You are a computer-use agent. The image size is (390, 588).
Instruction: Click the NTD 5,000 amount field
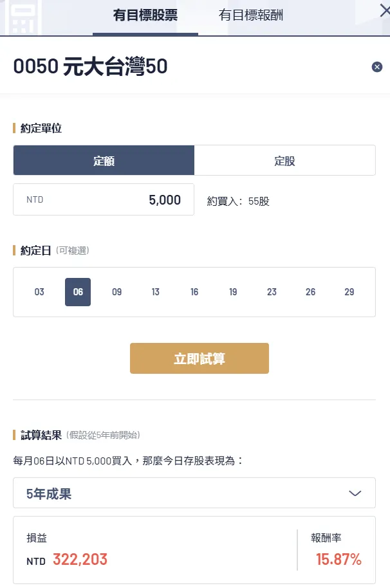coord(103,199)
